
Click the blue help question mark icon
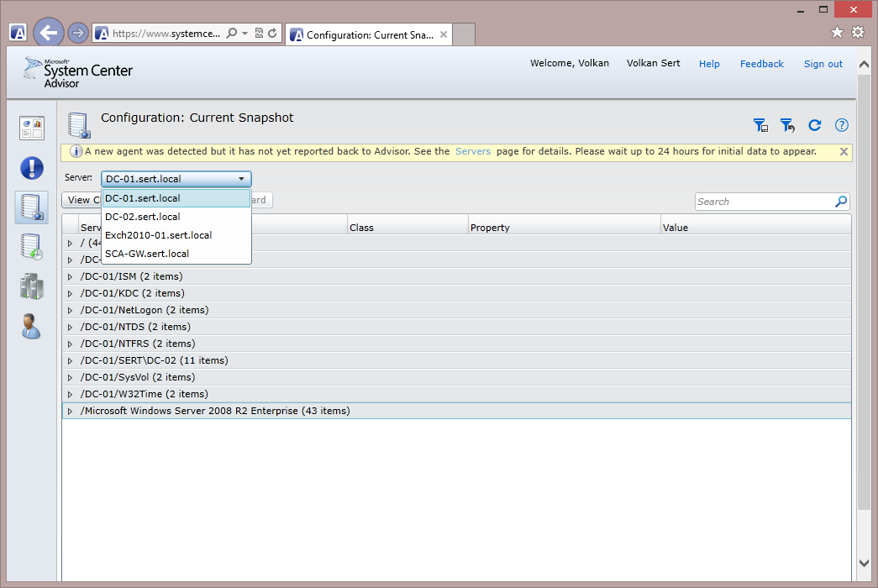841,125
